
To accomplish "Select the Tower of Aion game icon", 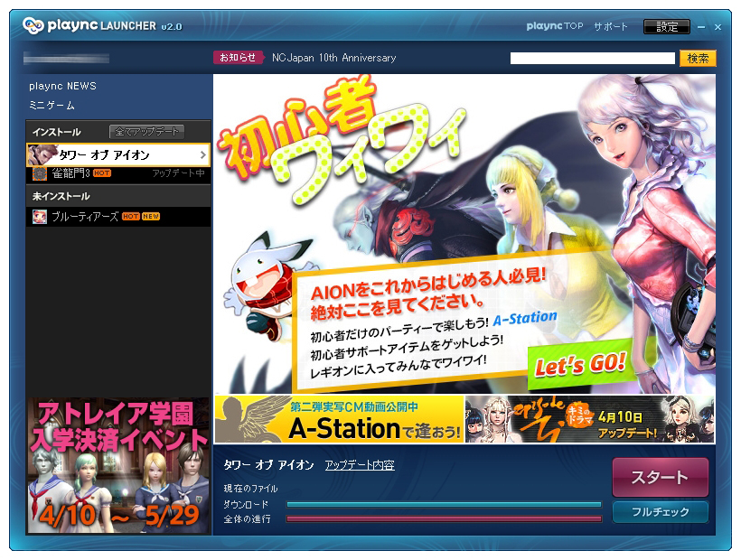I will click(x=42, y=154).
